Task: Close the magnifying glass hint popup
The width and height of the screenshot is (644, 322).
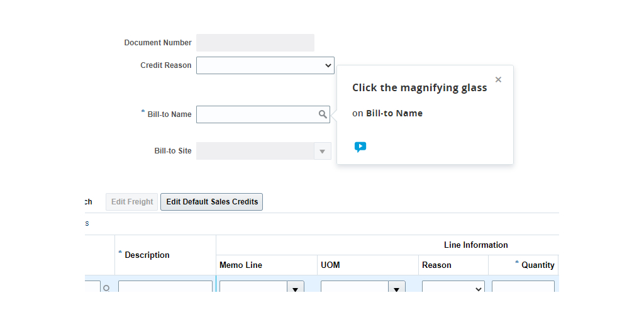Action: 498,80
